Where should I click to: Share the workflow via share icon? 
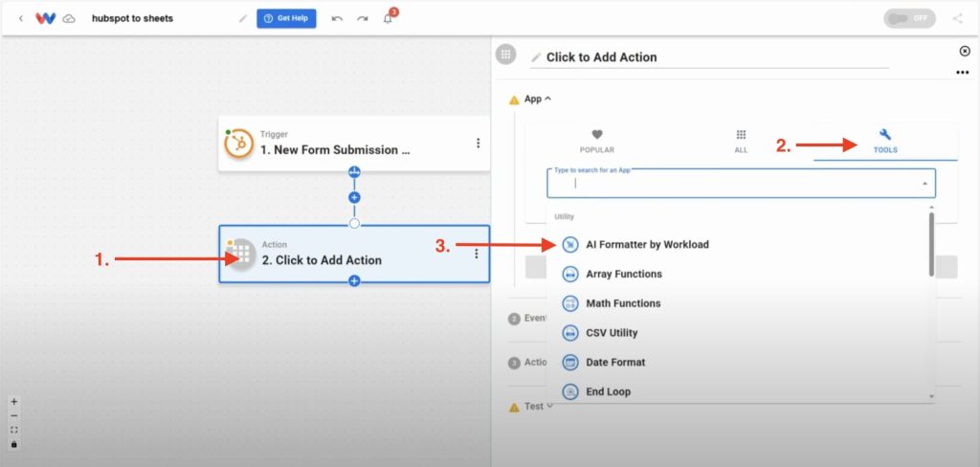click(957, 18)
